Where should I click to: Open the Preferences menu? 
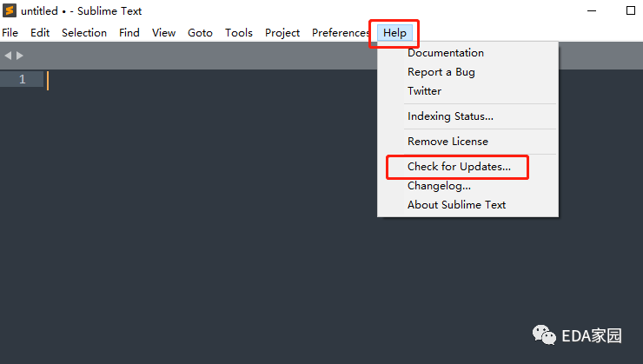point(341,33)
